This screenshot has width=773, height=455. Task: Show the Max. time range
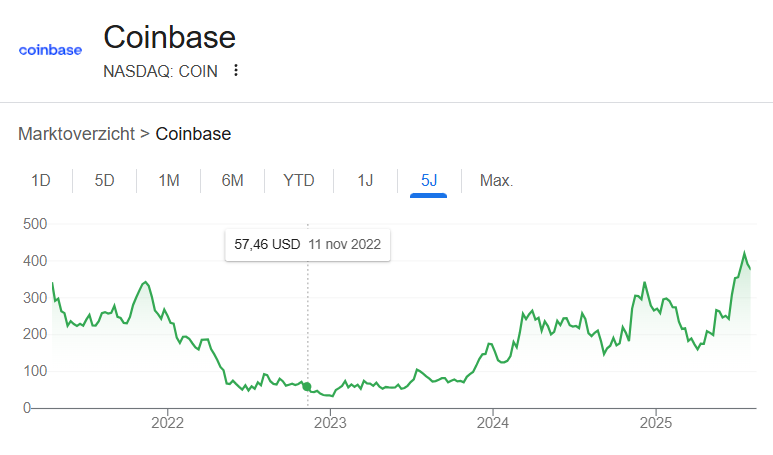tap(496, 181)
